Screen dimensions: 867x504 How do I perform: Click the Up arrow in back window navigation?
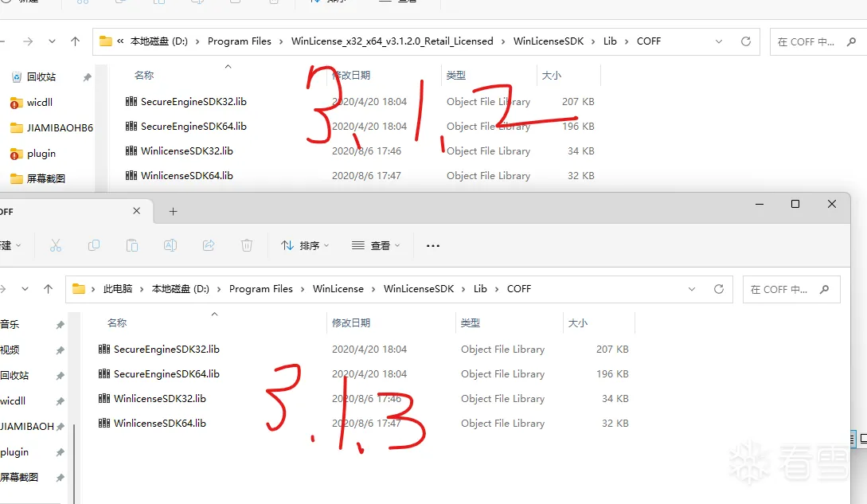(75, 41)
